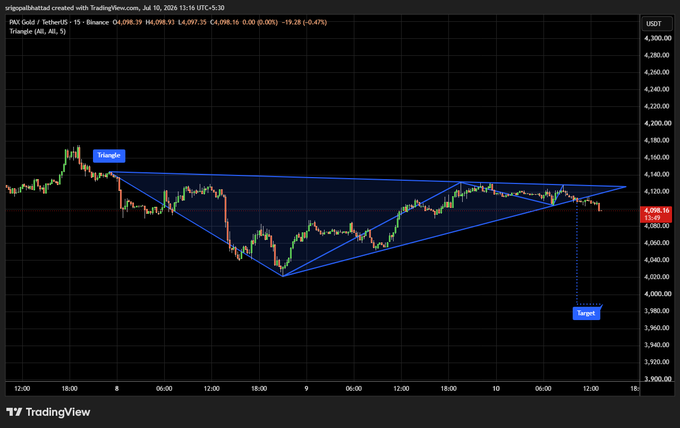Click the date marker 10 on time axis
Screen dimensions: 680x428
tap(496, 389)
